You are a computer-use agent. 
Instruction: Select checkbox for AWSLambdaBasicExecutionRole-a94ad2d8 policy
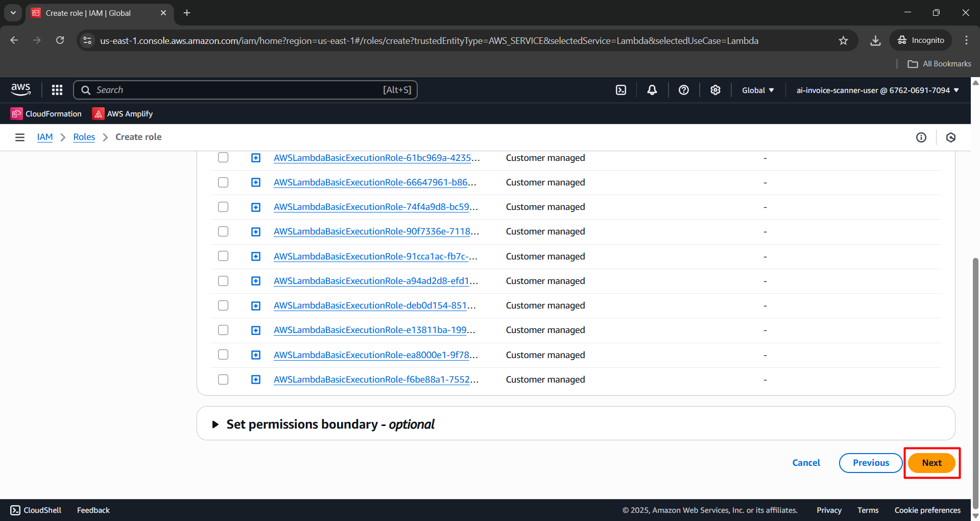pyautogui.click(x=223, y=281)
